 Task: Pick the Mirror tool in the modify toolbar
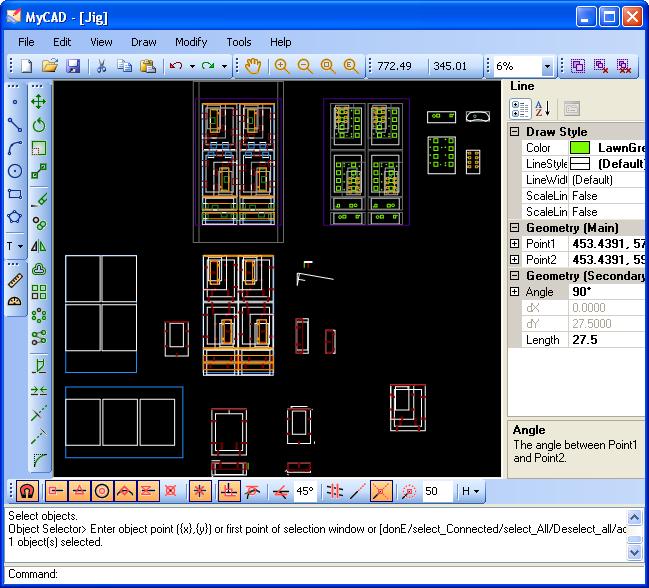(x=39, y=245)
